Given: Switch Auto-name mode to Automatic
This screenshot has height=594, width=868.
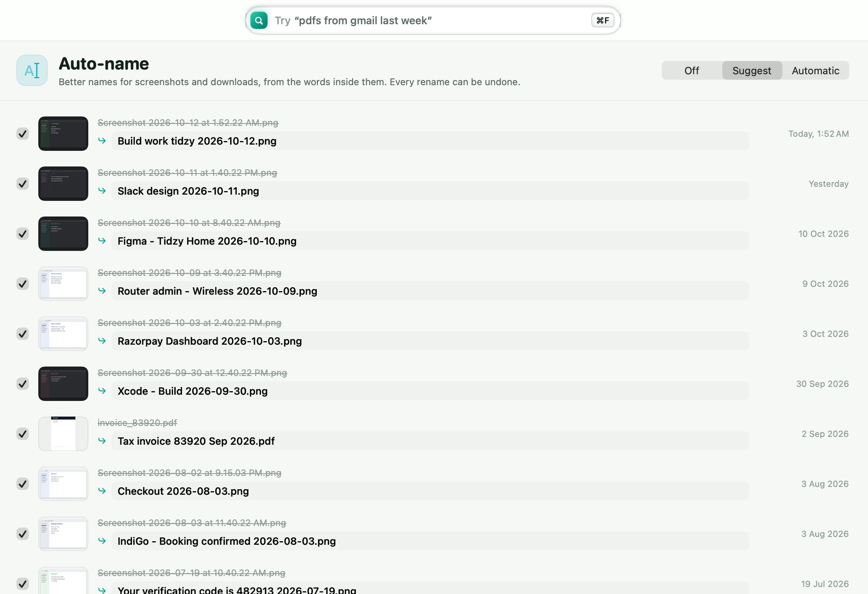Looking at the screenshot, I should (x=816, y=70).
